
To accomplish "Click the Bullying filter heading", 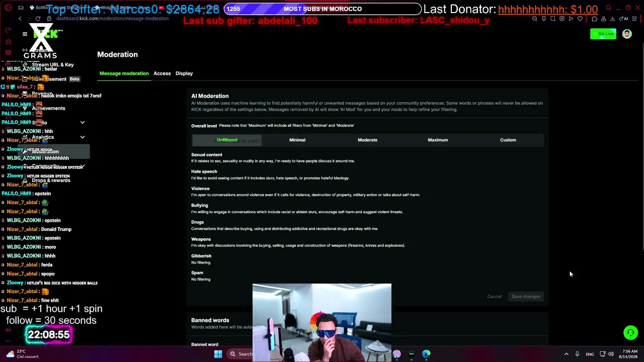I will point(200,205).
